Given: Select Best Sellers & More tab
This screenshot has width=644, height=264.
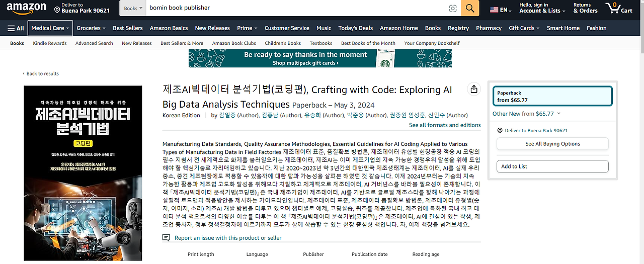Looking at the screenshot, I should coord(182,43).
